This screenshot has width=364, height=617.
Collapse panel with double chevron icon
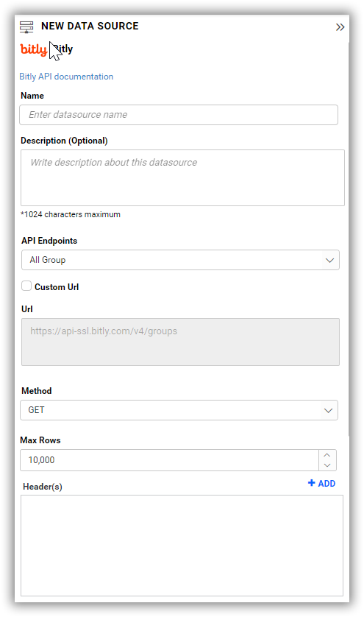point(340,27)
